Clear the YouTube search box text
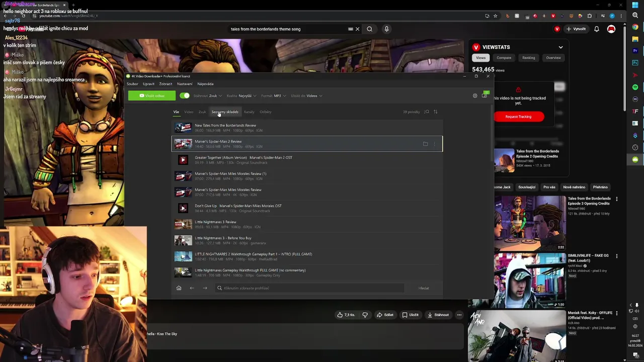644x362 pixels. click(x=357, y=29)
